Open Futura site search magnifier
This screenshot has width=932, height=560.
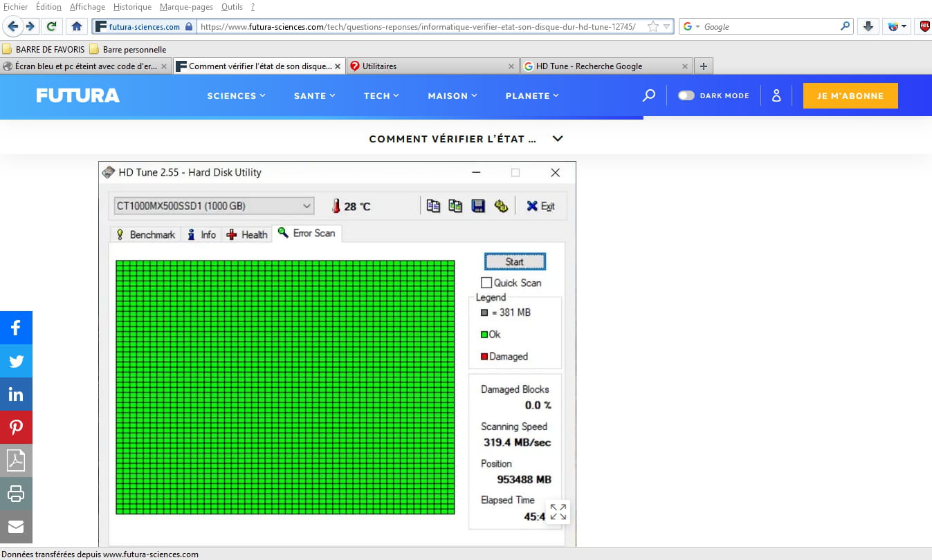coord(649,95)
